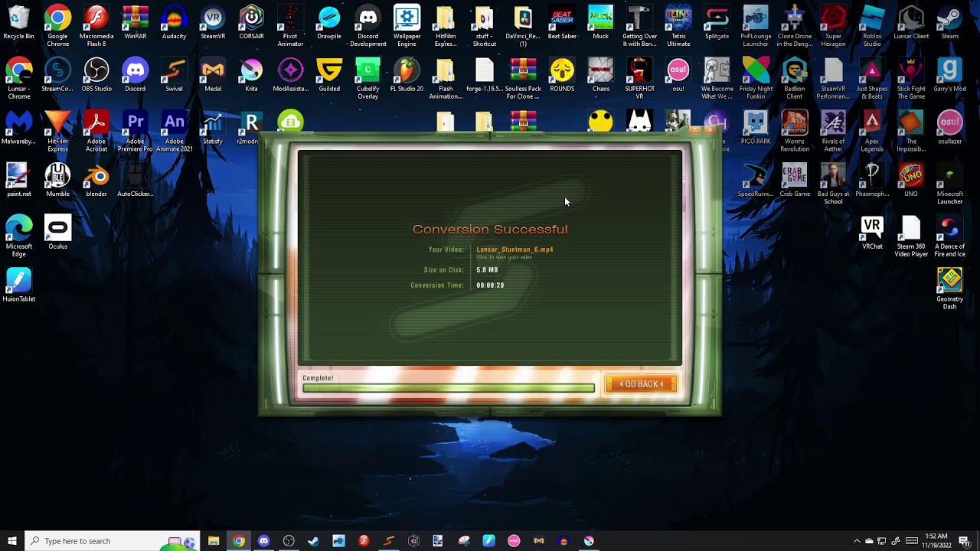Open the Recycle Bin desktop icon
Image resolution: width=980 pixels, height=551 pixels.
tap(18, 23)
